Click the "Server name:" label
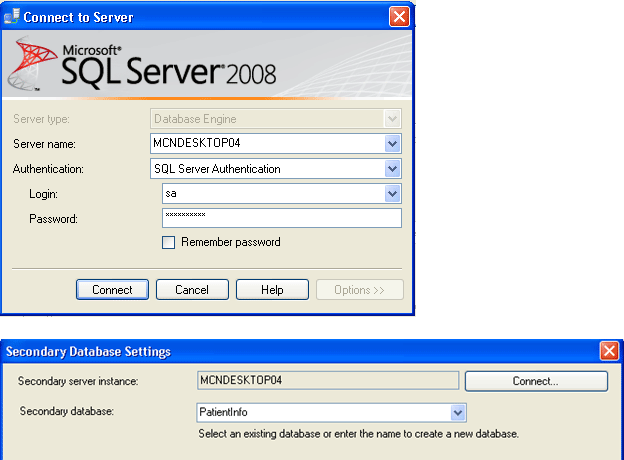 (x=44, y=144)
